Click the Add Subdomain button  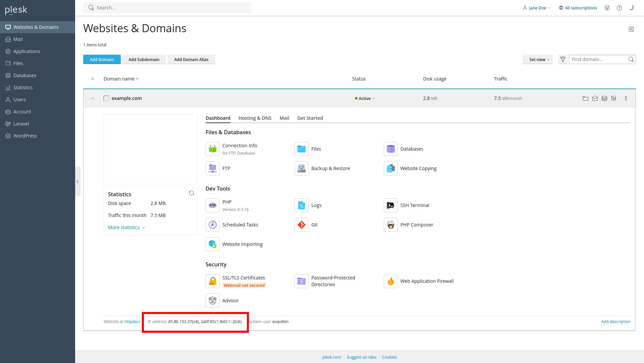click(144, 59)
